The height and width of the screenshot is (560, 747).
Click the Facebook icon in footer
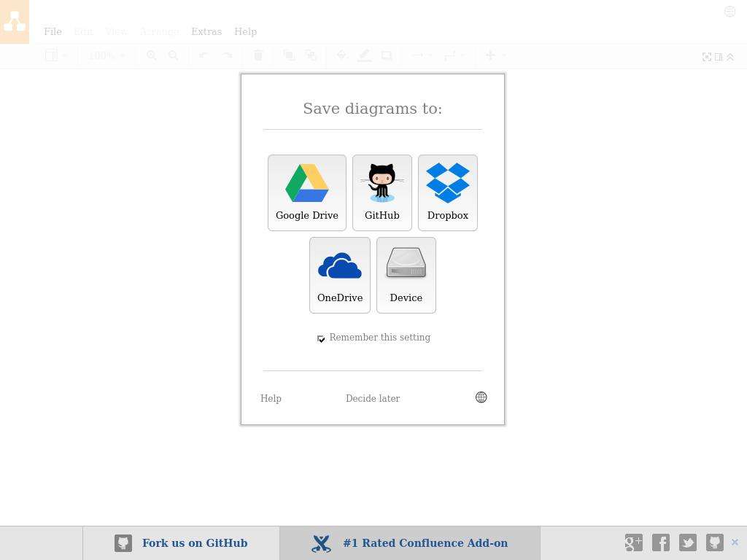[x=661, y=542]
